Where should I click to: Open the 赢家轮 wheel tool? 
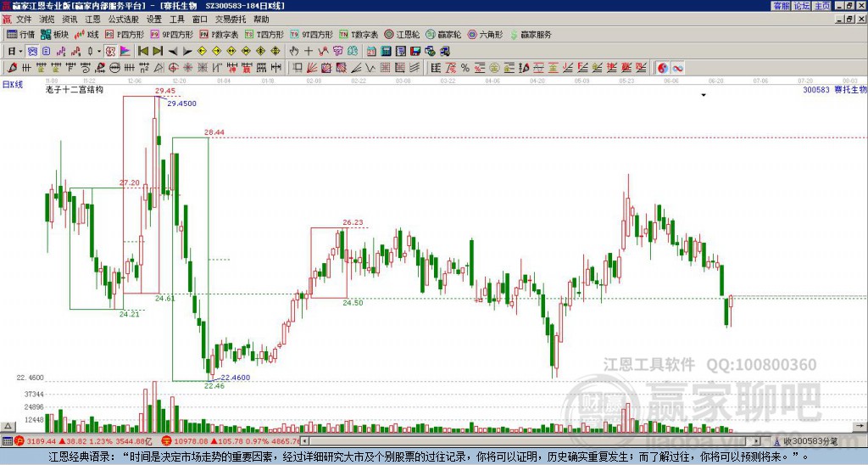coord(443,34)
